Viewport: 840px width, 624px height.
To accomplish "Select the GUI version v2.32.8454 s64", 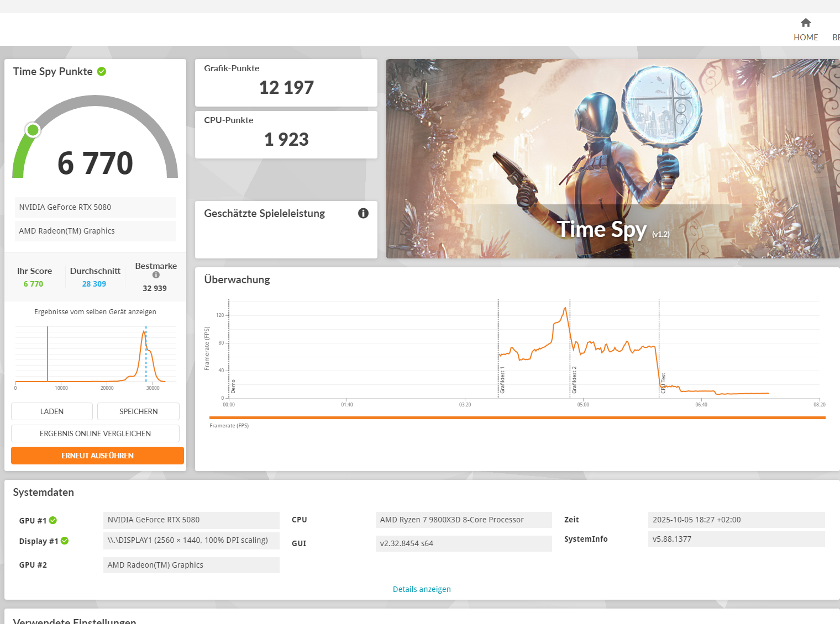I will point(464,543).
